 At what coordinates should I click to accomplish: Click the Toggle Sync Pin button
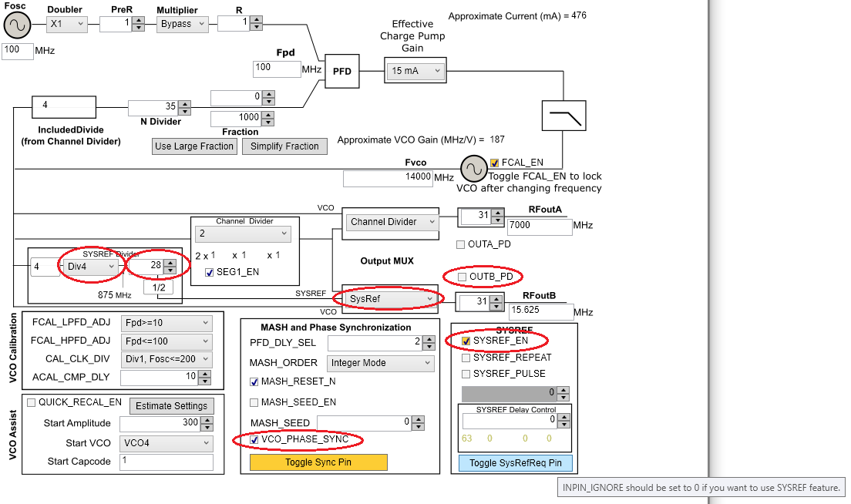point(318,462)
